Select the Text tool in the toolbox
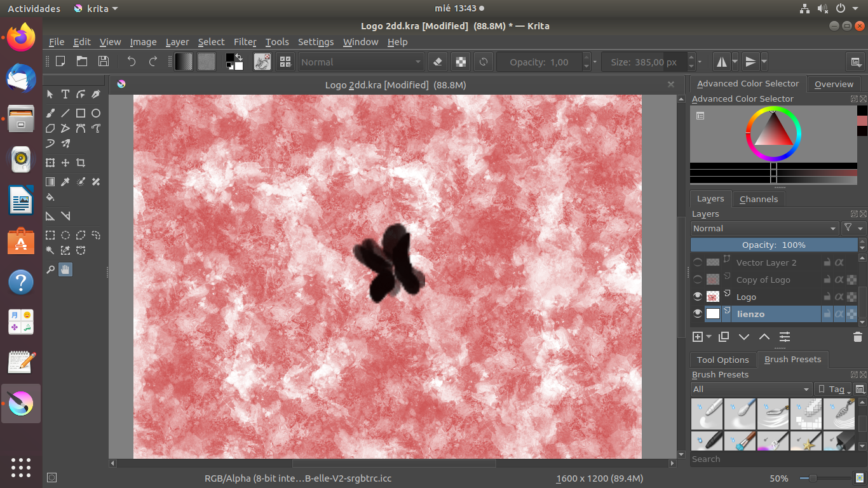This screenshot has width=868, height=488. coord(65,94)
